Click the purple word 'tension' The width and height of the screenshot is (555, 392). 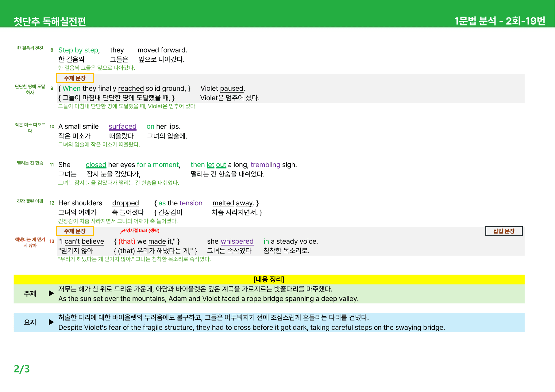pos(191,203)
